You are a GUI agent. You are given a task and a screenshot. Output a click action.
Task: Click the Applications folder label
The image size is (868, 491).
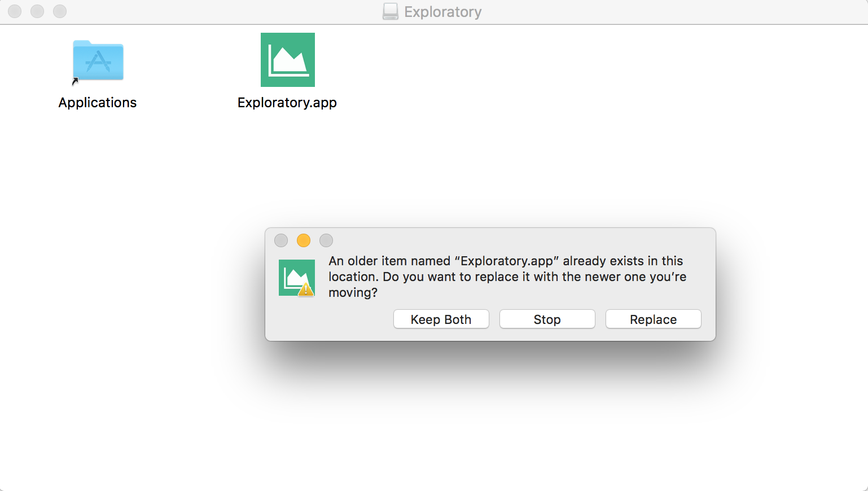coord(98,102)
